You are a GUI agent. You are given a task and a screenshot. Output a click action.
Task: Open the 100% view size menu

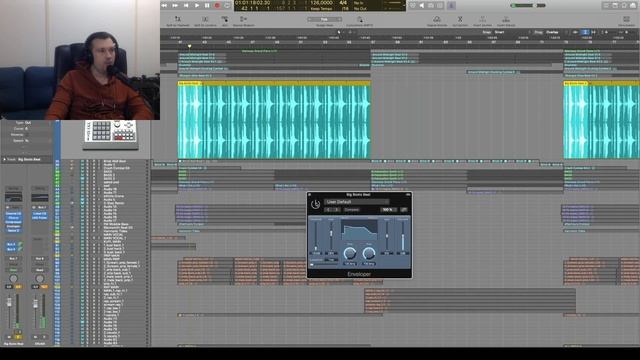pos(388,210)
